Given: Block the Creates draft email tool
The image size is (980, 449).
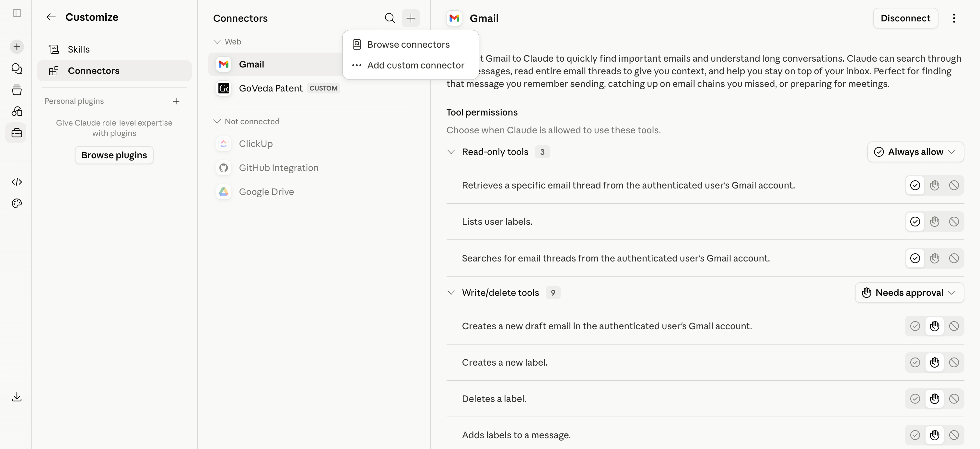Looking at the screenshot, I should pos(954,326).
